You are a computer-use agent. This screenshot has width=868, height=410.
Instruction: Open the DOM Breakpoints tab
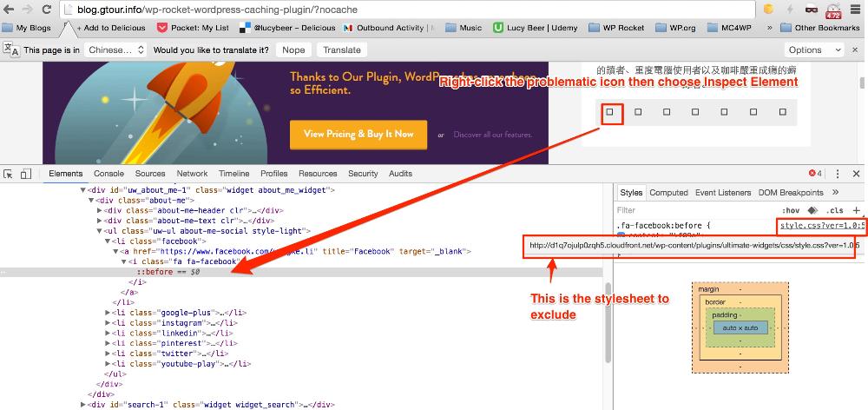(791, 193)
